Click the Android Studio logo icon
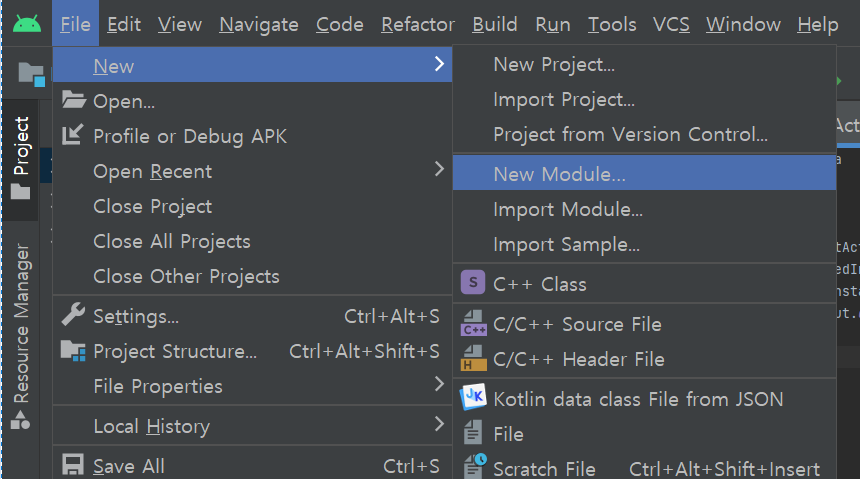860x479 pixels. (27, 24)
